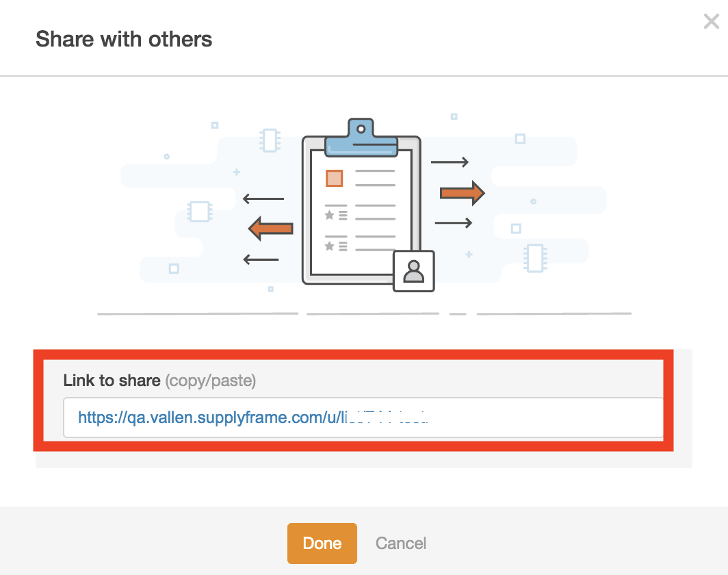Click the thin right arrow above orange arrow
Screen dimensions: 728x575
pyautogui.click(x=450, y=162)
